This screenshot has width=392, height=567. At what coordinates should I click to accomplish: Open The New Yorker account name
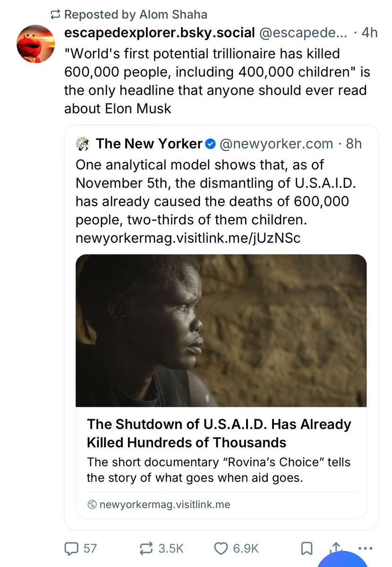click(x=149, y=144)
